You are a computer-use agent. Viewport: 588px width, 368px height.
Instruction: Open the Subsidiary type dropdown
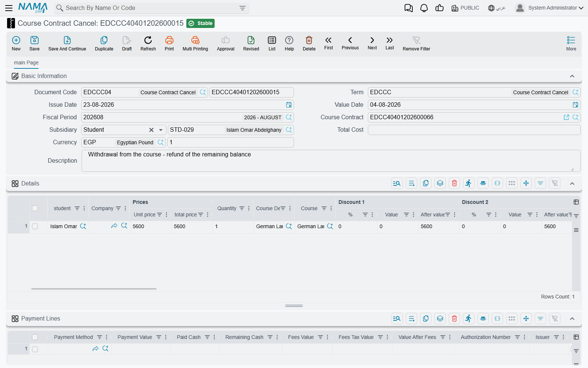pos(161,130)
